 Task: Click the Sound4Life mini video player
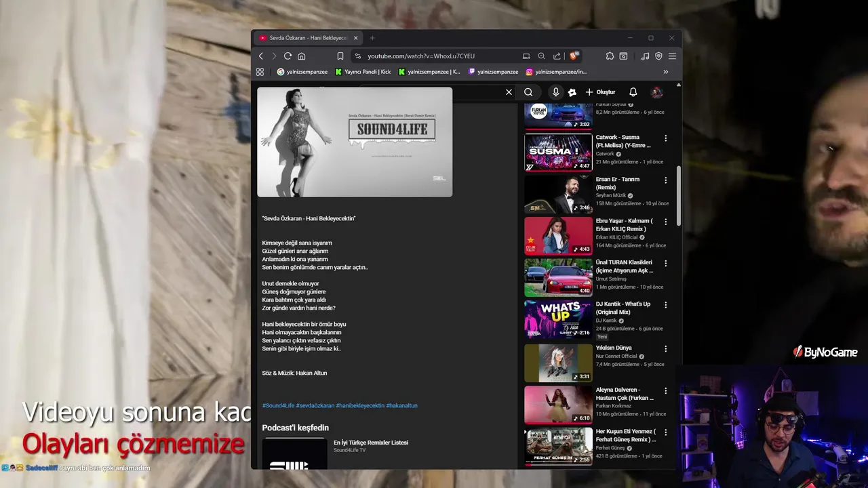(355, 142)
